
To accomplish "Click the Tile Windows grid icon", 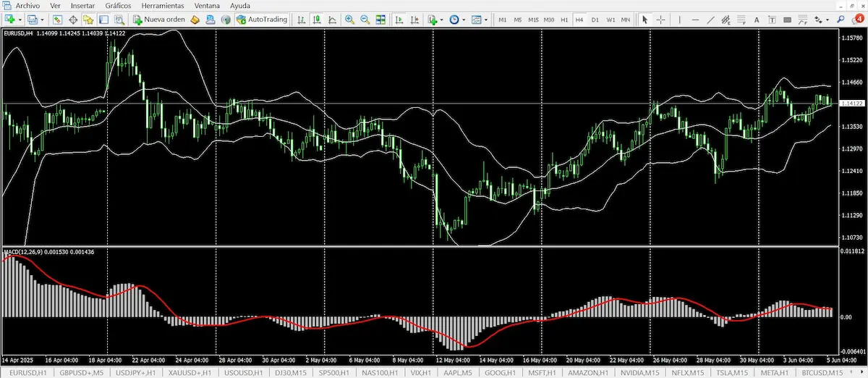I will coord(380,20).
